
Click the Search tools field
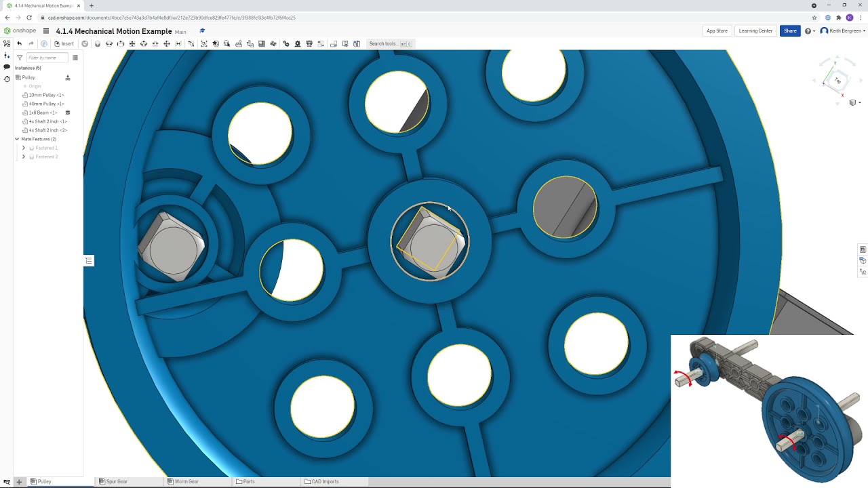coord(390,43)
